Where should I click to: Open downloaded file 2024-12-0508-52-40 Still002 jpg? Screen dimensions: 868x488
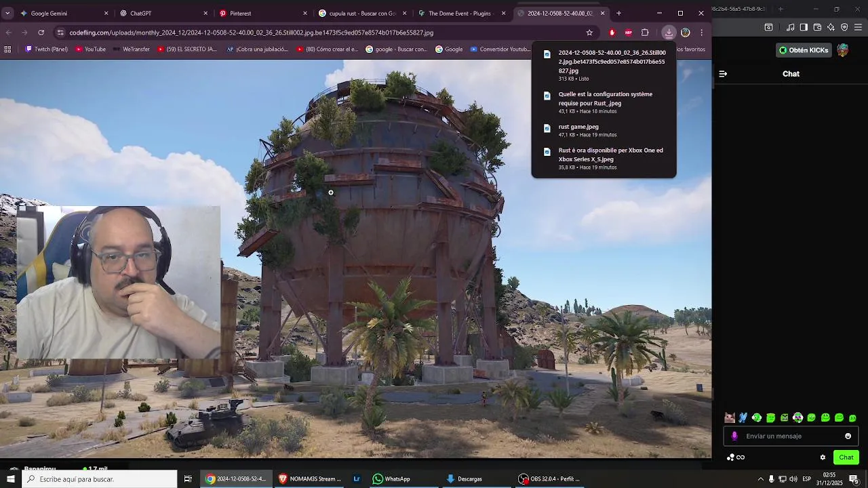coord(604,65)
